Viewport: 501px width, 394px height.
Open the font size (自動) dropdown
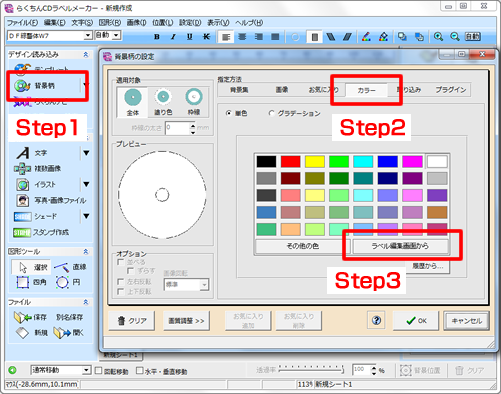pos(116,35)
